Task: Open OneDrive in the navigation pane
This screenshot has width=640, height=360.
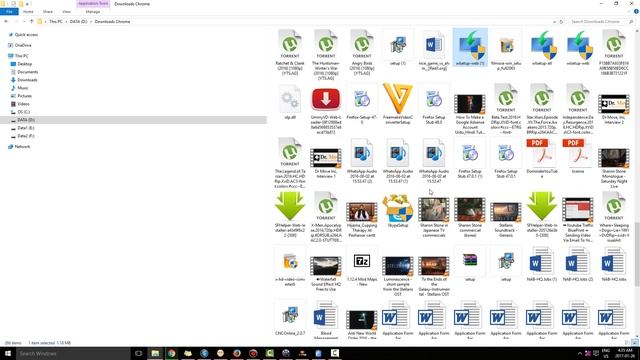Action: click(23, 45)
